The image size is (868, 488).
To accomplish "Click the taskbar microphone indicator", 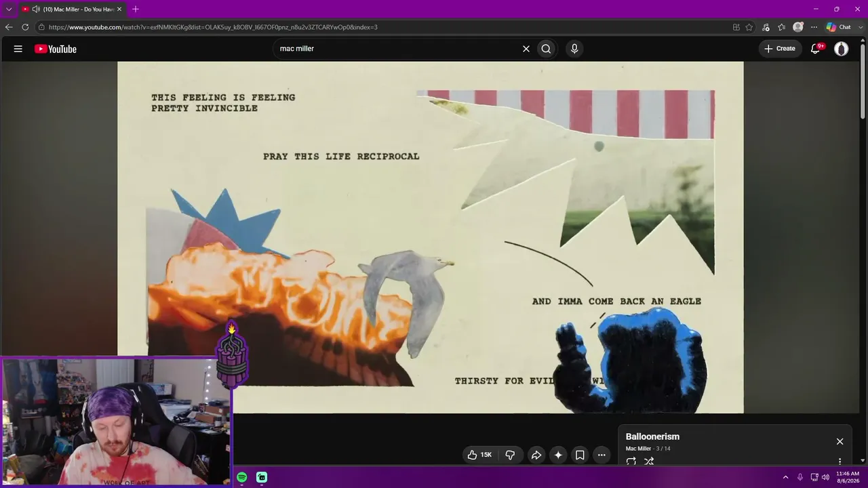I will point(800,477).
